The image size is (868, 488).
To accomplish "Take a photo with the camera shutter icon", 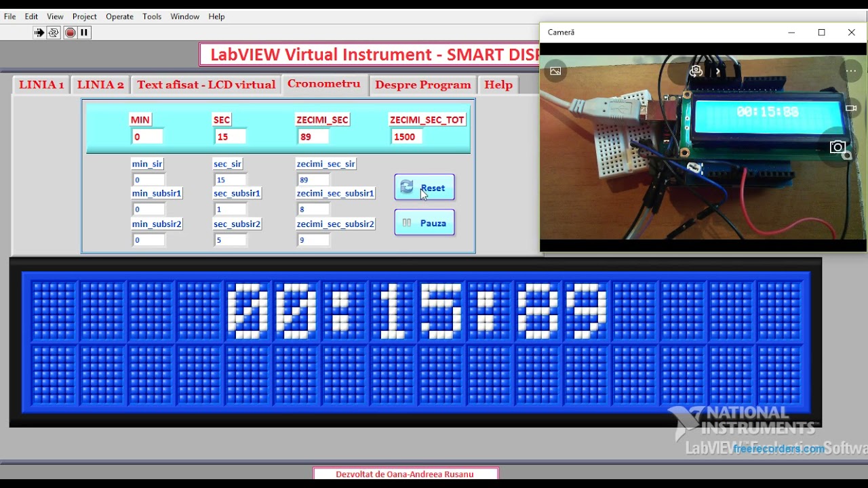I will coord(839,148).
